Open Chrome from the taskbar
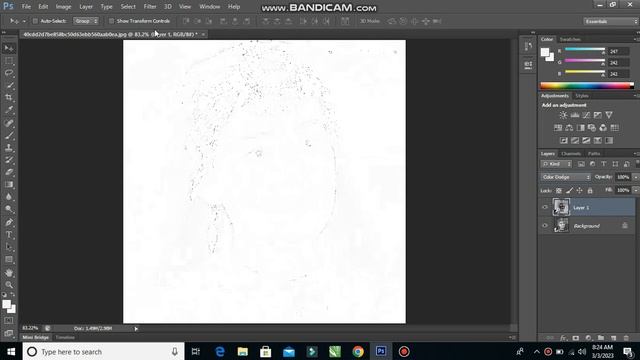This screenshot has height=360, width=640. click(358, 352)
